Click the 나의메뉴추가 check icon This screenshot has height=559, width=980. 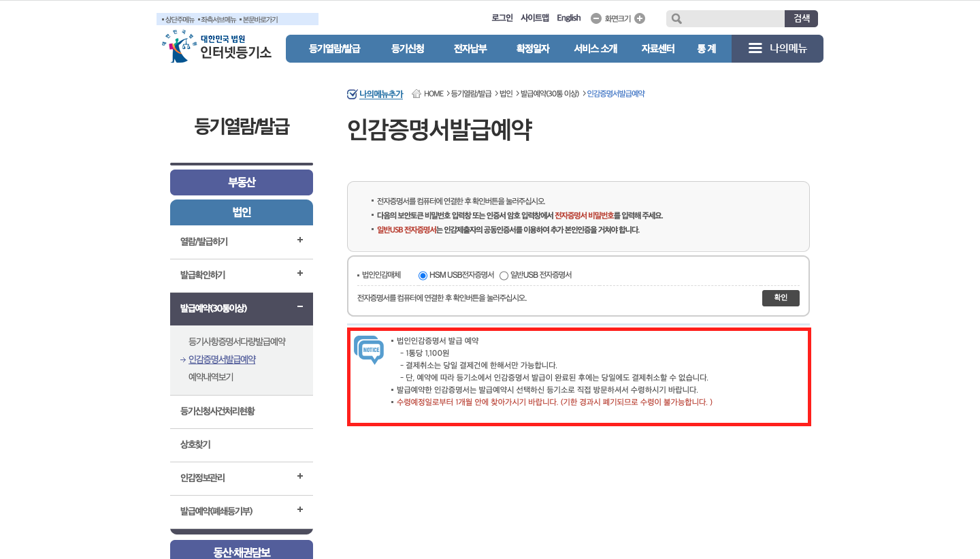(352, 93)
